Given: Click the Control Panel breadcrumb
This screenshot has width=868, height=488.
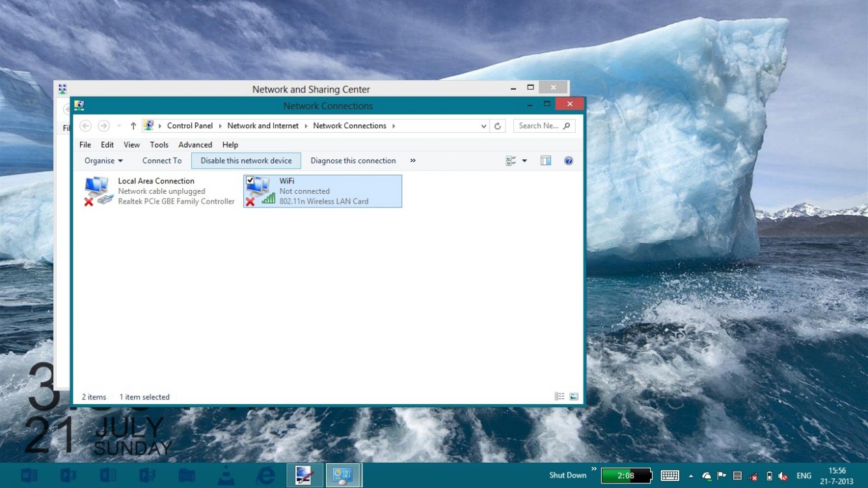Looking at the screenshot, I should [190, 126].
